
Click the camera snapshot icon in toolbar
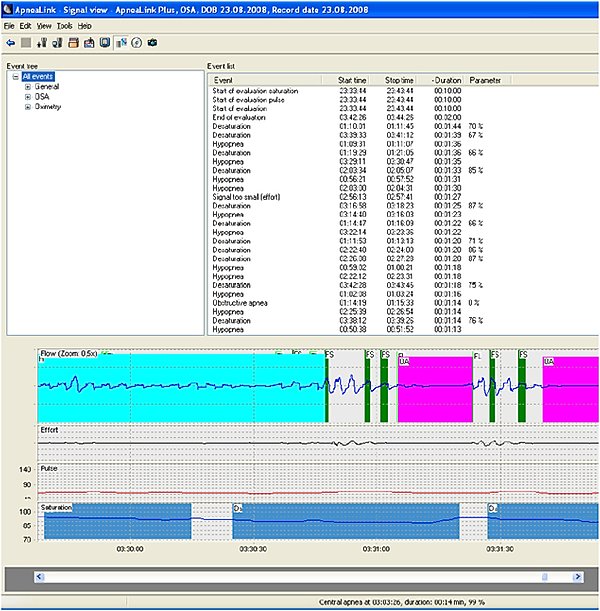152,43
